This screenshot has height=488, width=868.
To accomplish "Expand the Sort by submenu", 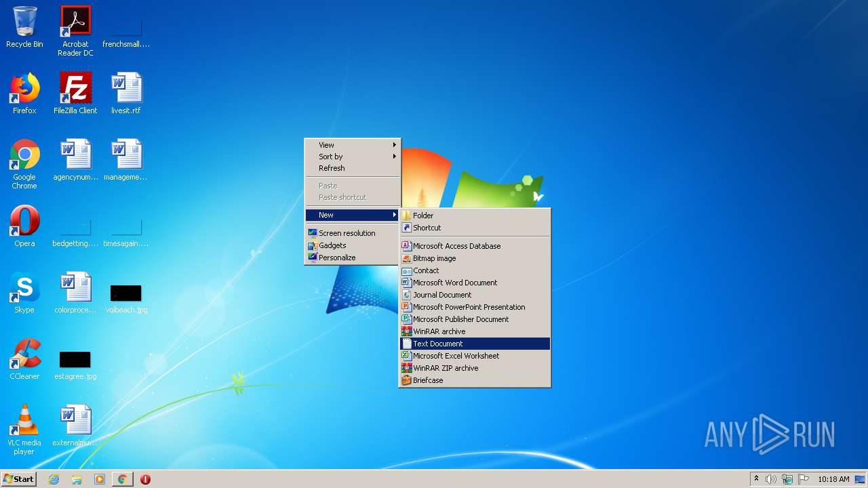I will 353,157.
